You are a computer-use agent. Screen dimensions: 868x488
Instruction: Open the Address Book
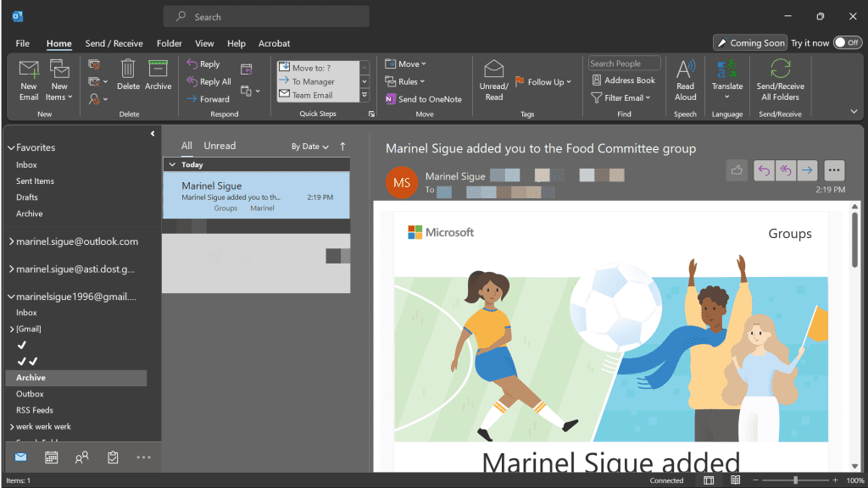[623, 80]
